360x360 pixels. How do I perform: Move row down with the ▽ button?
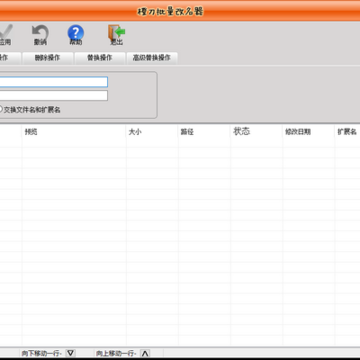(71, 353)
